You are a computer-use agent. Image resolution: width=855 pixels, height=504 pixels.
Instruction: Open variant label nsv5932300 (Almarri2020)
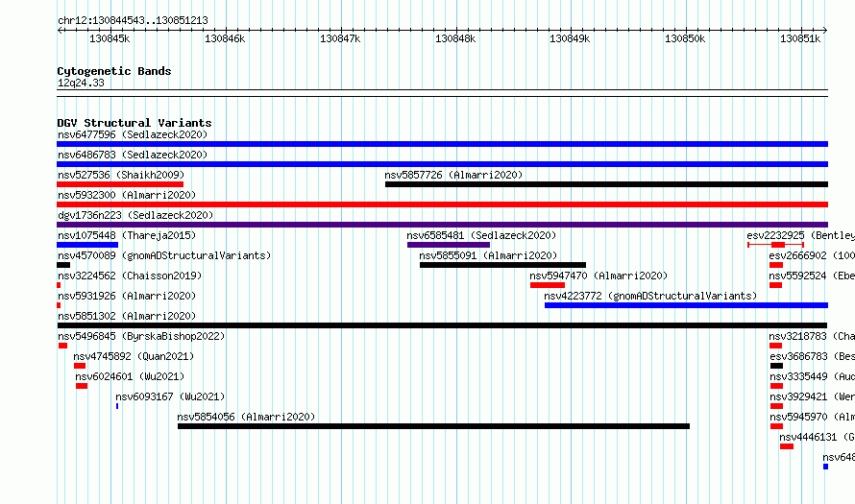(x=127, y=195)
